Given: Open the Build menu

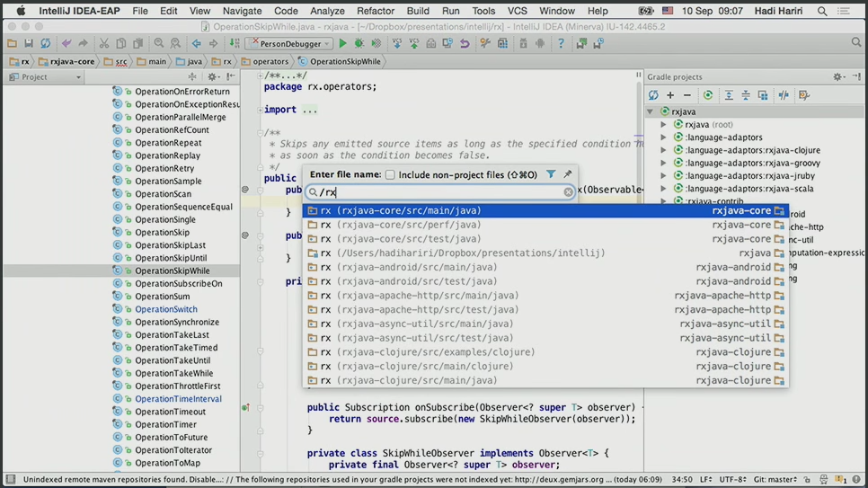Looking at the screenshot, I should click(418, 11).
